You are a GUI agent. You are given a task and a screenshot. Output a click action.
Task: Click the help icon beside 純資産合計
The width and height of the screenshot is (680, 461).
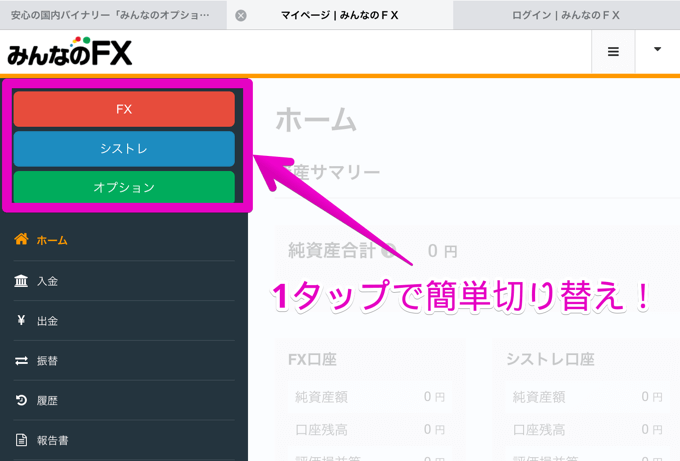tap(389, 251)
